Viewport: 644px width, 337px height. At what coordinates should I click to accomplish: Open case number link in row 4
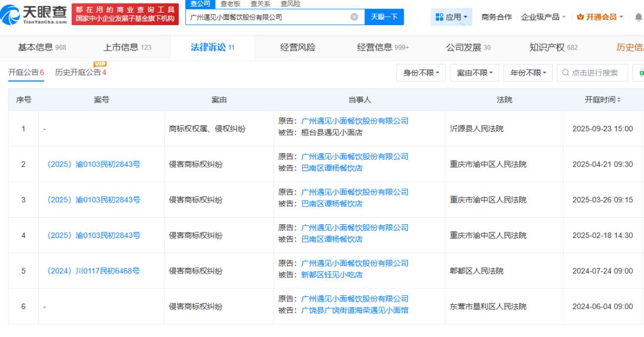(94, 236)
